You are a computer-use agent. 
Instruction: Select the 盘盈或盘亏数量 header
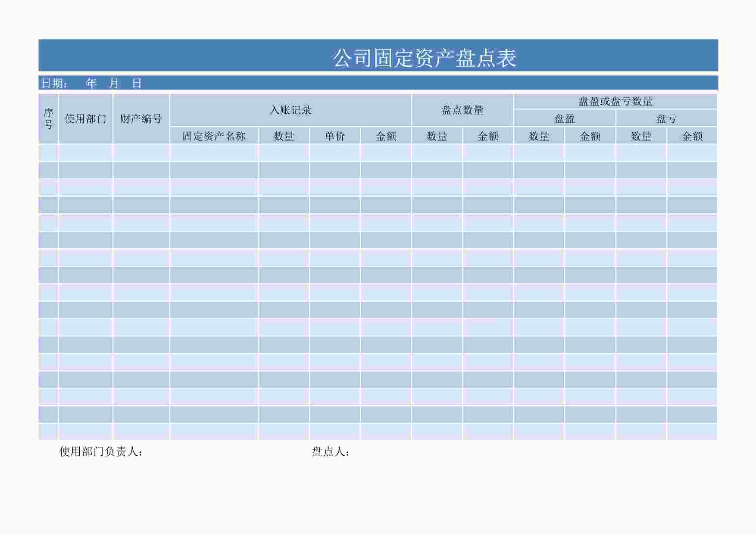pos(615,101)
